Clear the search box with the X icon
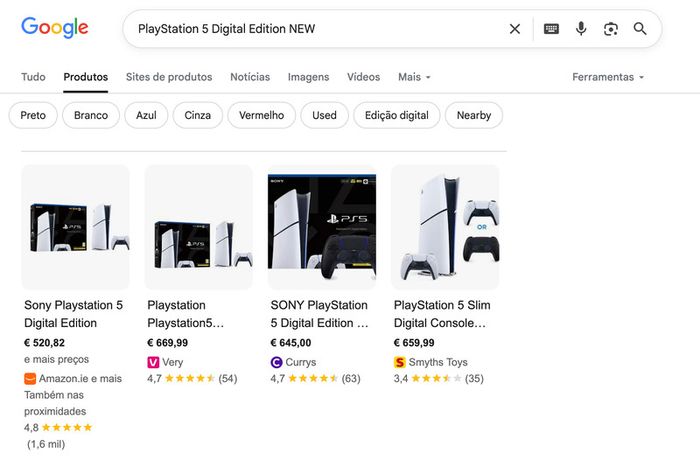Image resolution: width=700 pixels, height=459 pixels. point(515,29)
